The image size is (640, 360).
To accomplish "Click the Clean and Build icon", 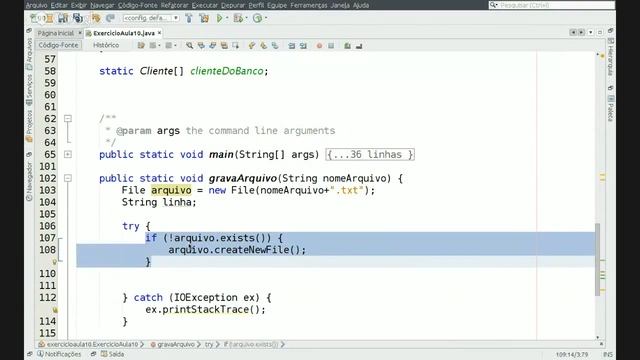I will pos(204,18).
